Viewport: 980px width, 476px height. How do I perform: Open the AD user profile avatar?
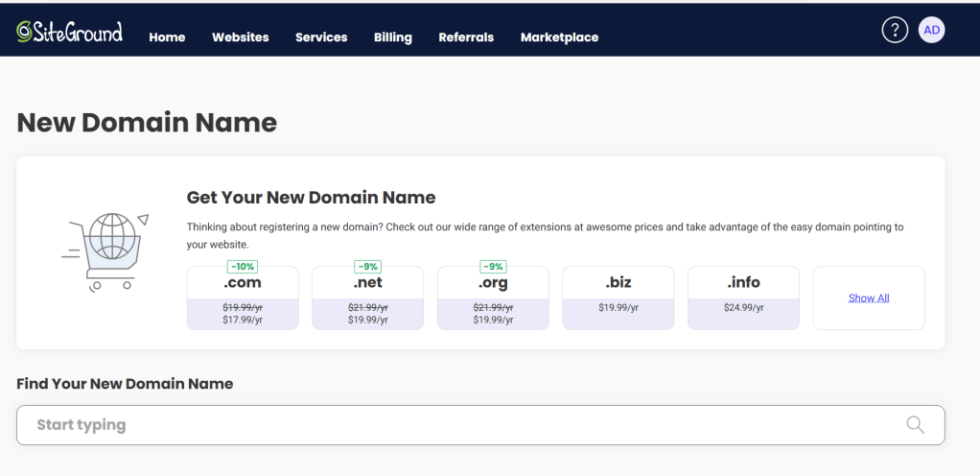[931, 31]
